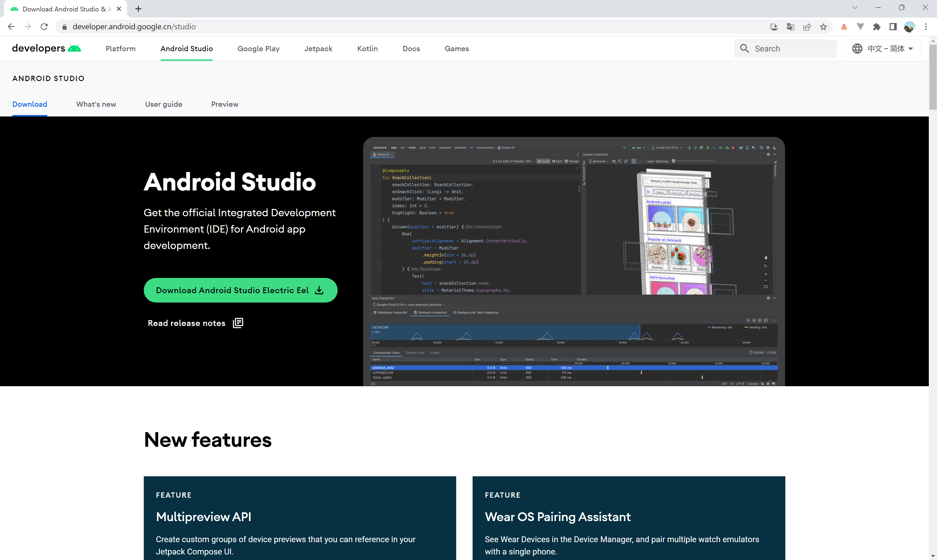Switch to the What's new tab
This screenshot has height=560, width=937.
96,104
